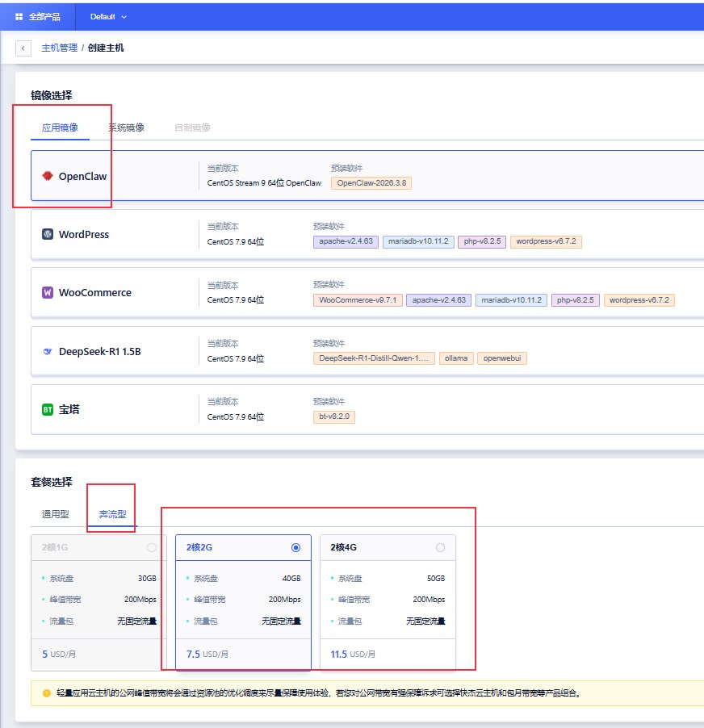Click the back arrow button beside 主机管理

(x=23, y=48)
